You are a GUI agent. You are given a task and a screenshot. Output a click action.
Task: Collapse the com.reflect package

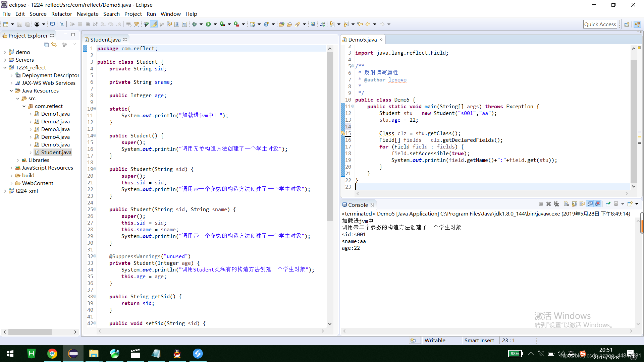[x=24, y=106]
